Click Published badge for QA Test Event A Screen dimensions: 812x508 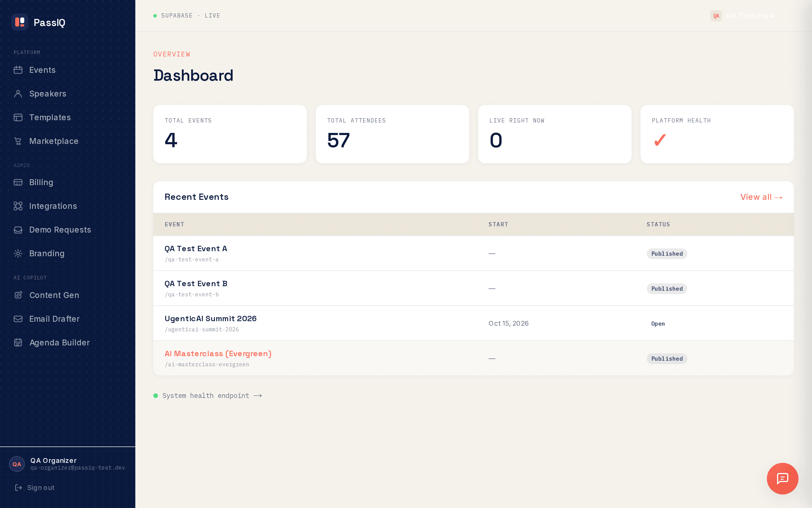coord(667,254)
